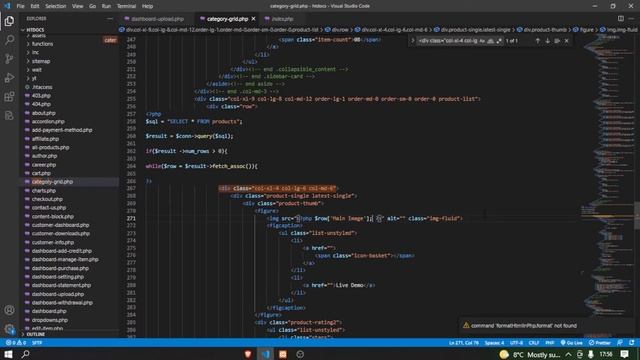Click errors and warnings status indicator
The width and height of the screenshot is (640, 360).
16,343
